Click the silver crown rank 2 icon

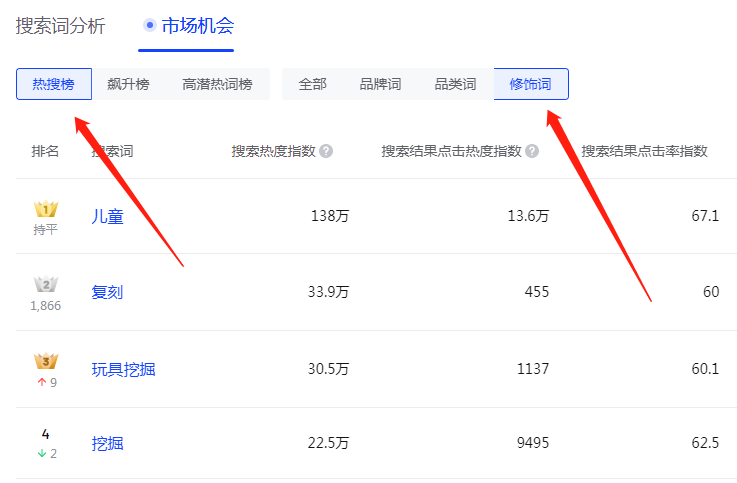46,284
